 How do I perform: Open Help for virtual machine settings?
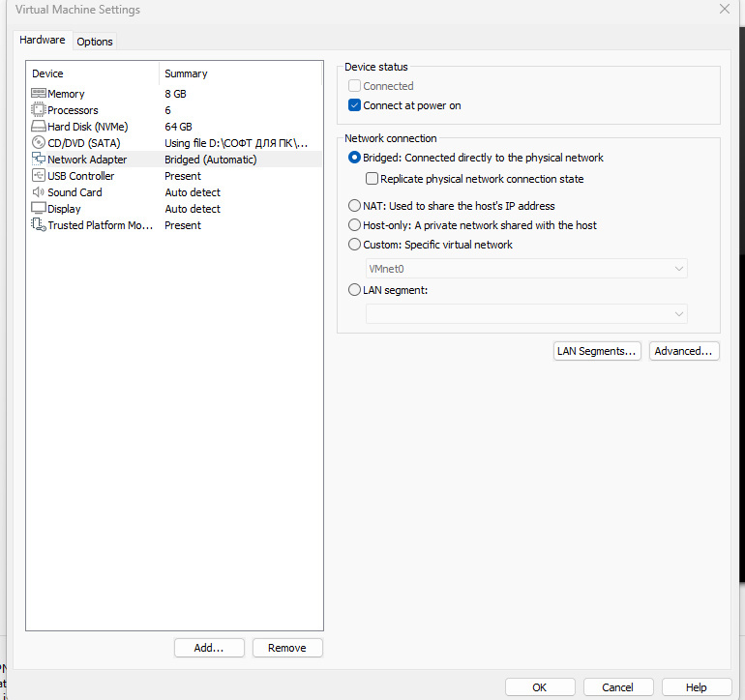696,687
